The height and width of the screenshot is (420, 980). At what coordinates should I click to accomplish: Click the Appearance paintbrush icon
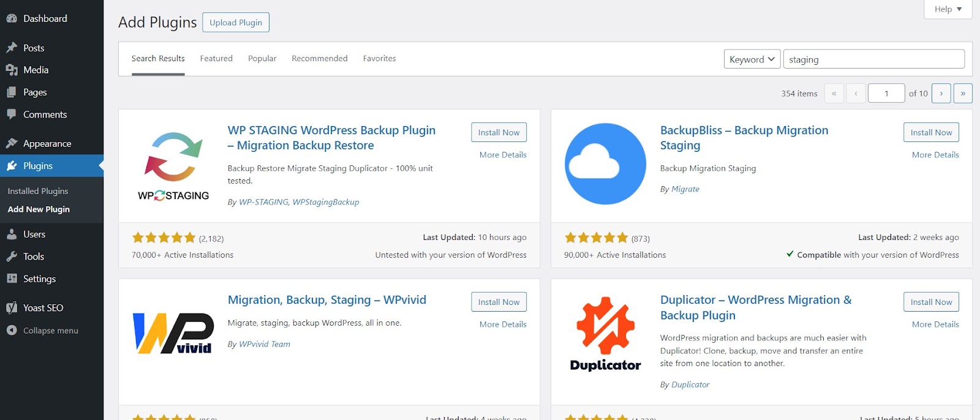pyautogui.click(x=12, y=143)
